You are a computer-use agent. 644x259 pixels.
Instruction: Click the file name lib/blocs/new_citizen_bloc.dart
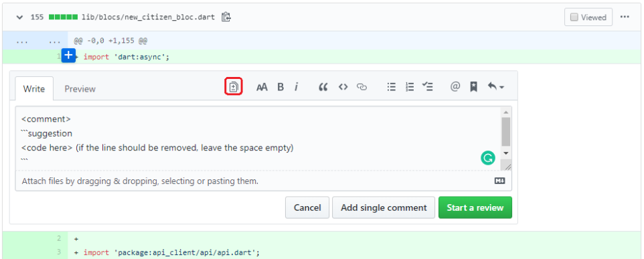(148, 17)
